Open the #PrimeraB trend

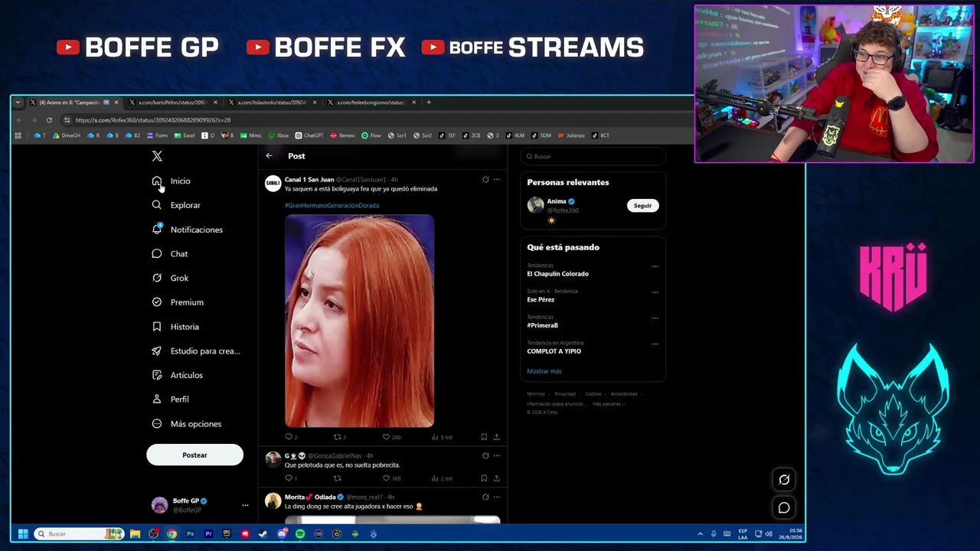coord(542,326)
